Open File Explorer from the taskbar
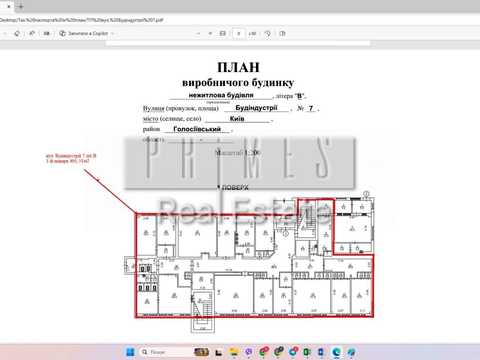 click(234, 352)
